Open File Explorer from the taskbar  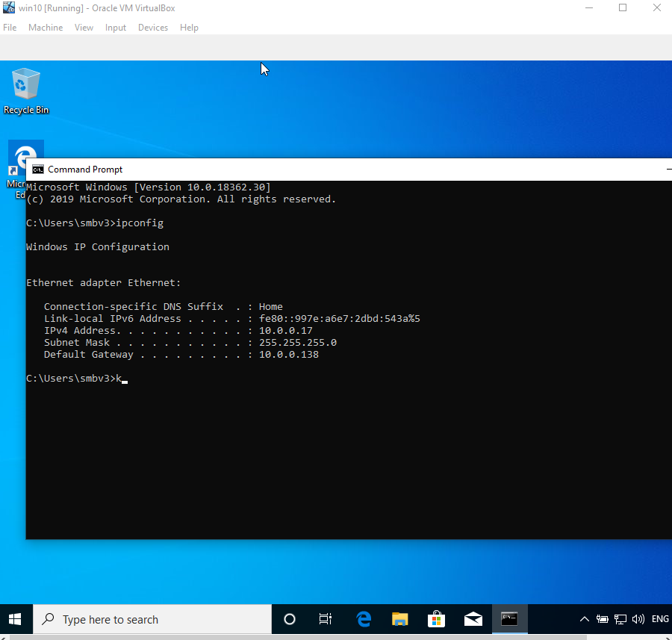400,619
